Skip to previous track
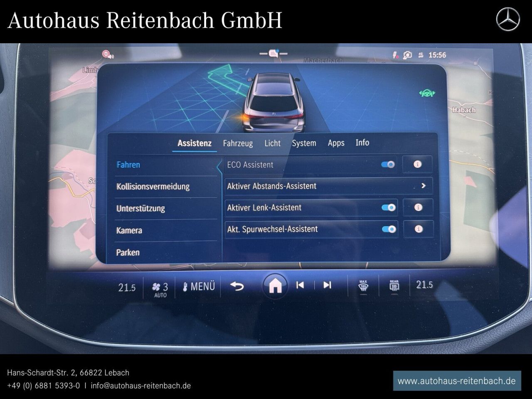This screenshot has width=532, height=399. pyautogui.click(x=300, y=285)
